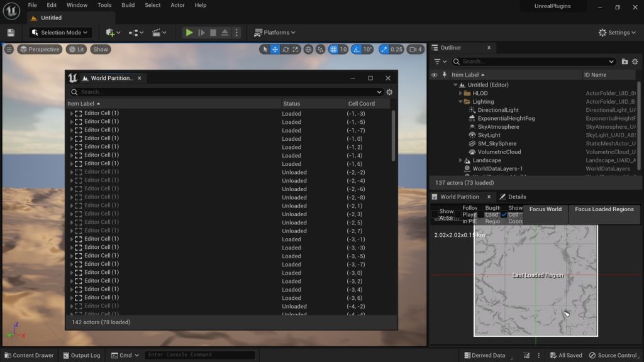Enable the Bugit Load Region checkbox
The height and width of the screenshot is (362, 644).
pos(480,214)
